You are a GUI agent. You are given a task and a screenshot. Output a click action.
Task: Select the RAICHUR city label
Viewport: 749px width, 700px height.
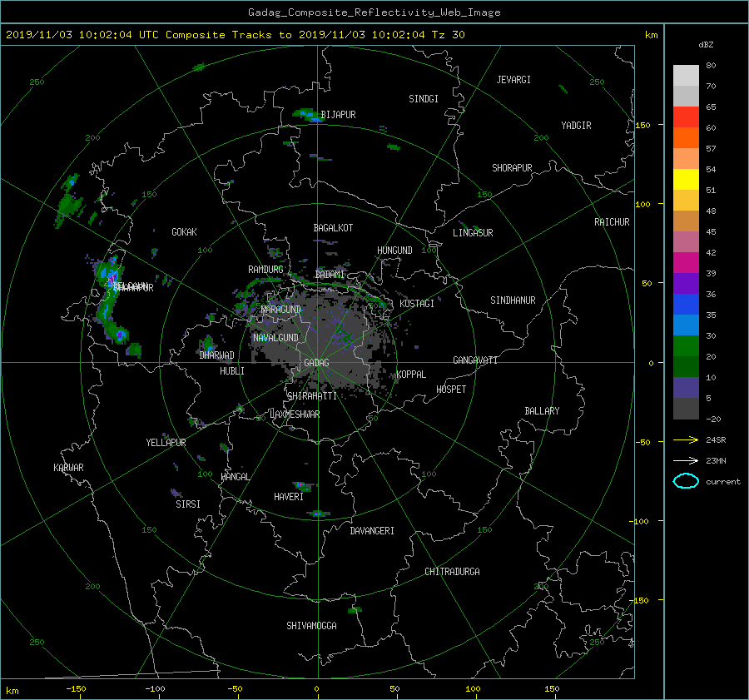point(612,222)
